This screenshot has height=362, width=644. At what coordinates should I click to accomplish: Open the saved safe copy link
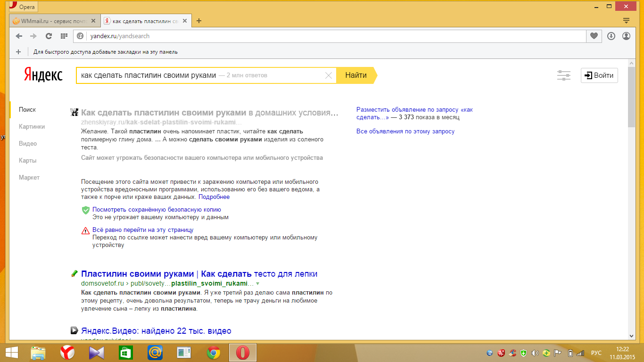157,209
